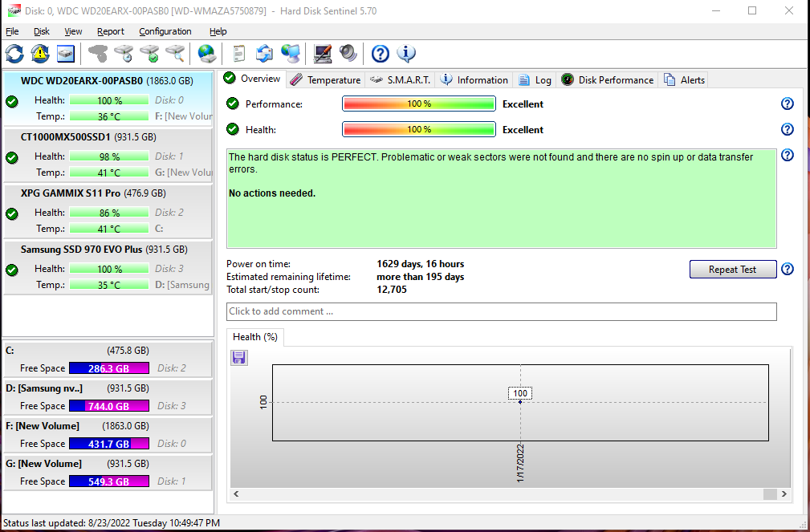Click the framed hard disk toolbar icon
The image size is (810, 532).
66,54
